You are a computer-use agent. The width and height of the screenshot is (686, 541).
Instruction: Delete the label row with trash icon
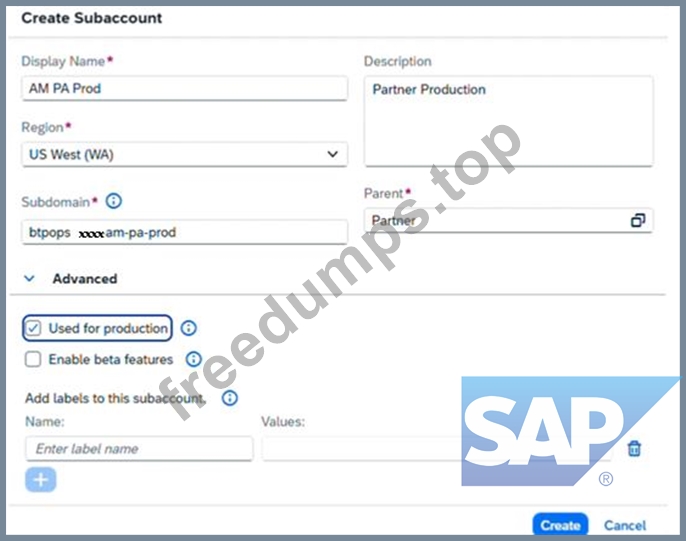click(x=634, y=449)
